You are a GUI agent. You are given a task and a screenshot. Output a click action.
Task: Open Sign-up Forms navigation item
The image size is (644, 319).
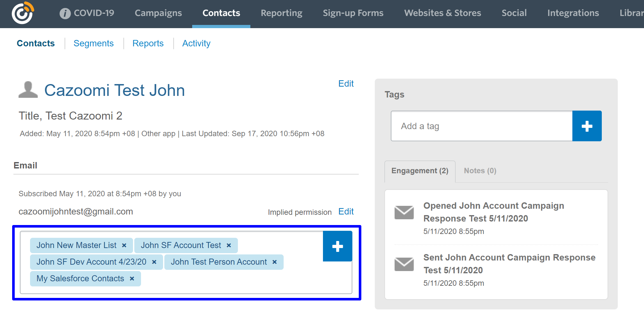(x=353, y=13)
